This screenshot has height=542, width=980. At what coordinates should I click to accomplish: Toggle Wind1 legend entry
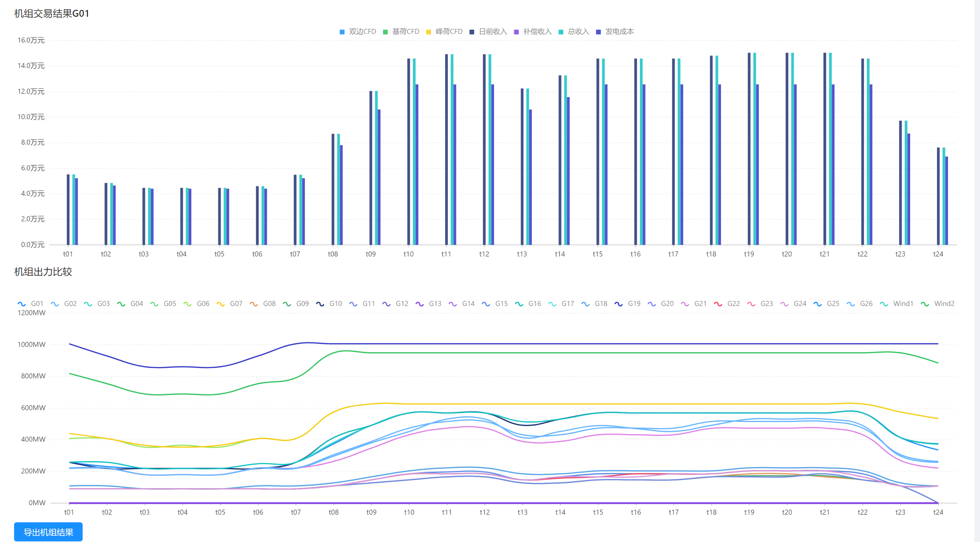pyautogui.click(x=896, y=304)
